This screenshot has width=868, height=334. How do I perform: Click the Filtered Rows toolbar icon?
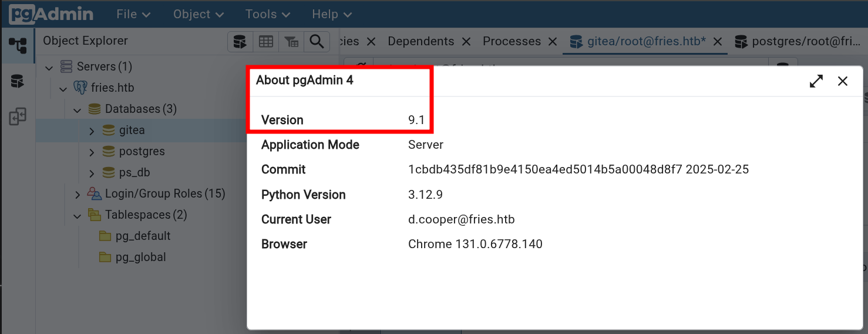tap(291, 41)
